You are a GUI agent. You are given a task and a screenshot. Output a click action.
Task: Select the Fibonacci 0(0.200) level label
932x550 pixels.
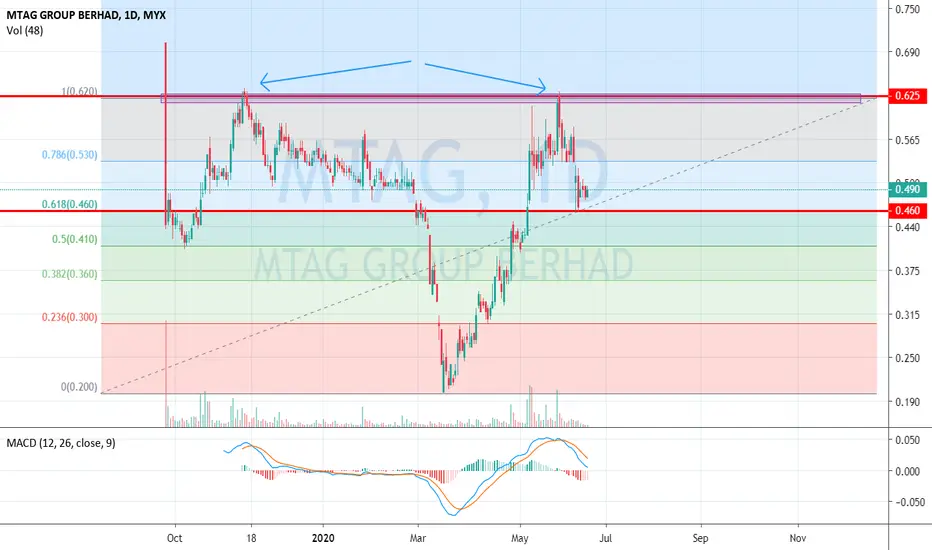79,387
